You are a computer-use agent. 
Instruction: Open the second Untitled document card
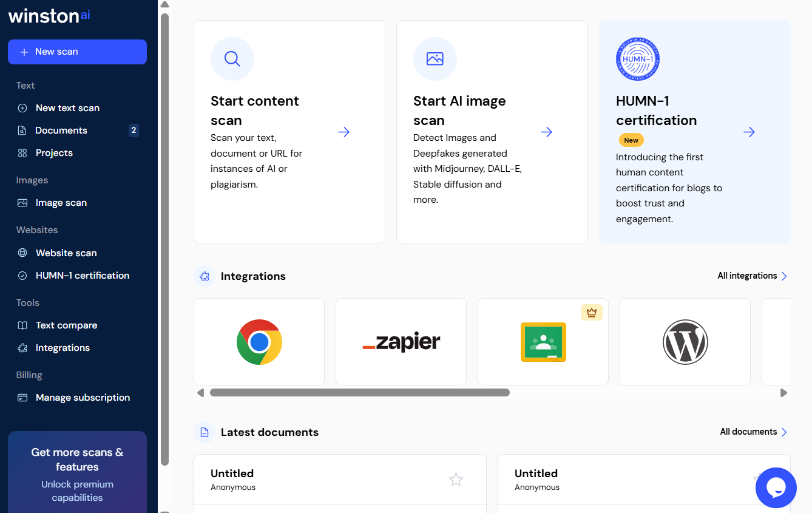click(644, 483)
